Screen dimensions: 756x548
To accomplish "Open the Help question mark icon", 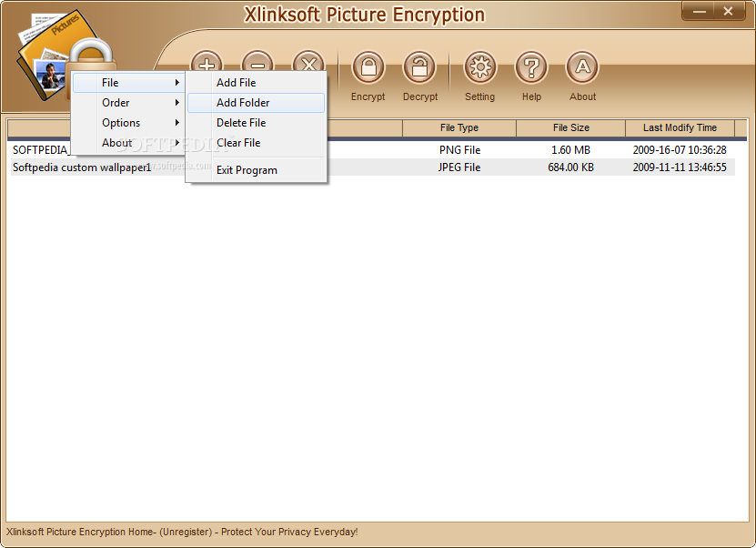I will coord(531,67).
